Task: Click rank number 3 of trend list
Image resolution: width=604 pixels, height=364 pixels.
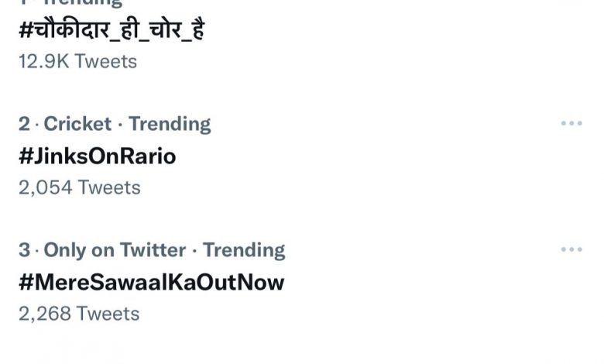Action: 24,249
